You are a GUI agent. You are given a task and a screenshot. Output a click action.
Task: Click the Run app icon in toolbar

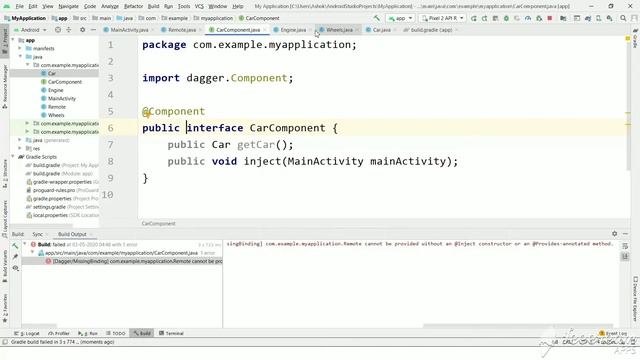coord(473,18)
